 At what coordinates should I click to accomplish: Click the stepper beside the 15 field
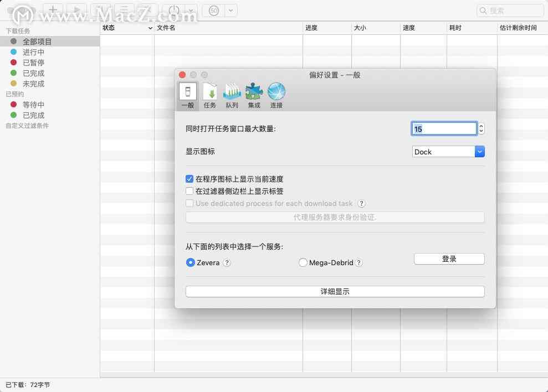pos(481,128)
